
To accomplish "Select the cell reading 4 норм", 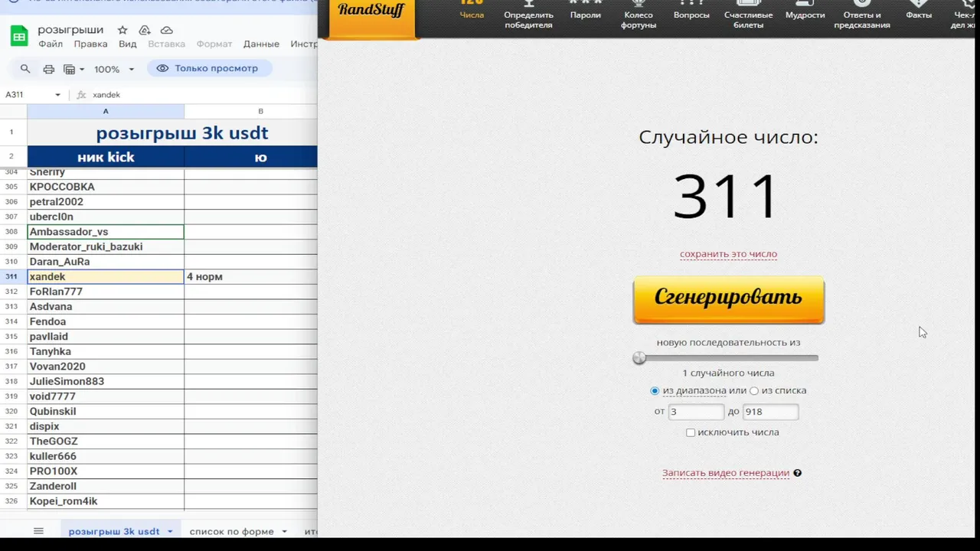I will point(250,276).
